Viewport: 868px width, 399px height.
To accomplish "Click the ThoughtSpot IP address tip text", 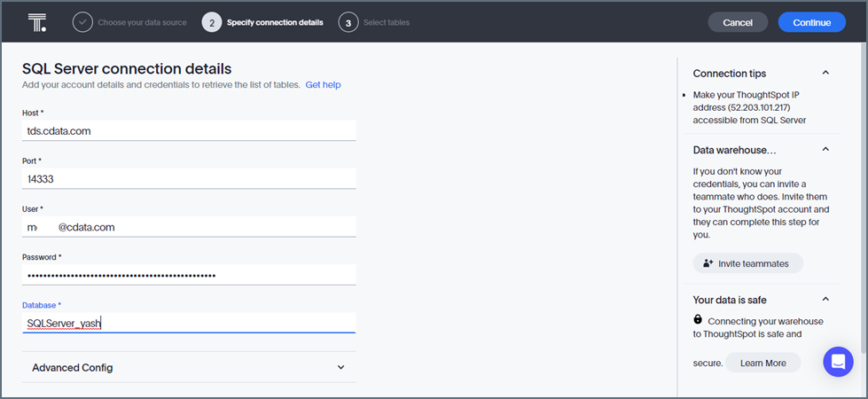I will pyautogui.click(x=749, y=107).
